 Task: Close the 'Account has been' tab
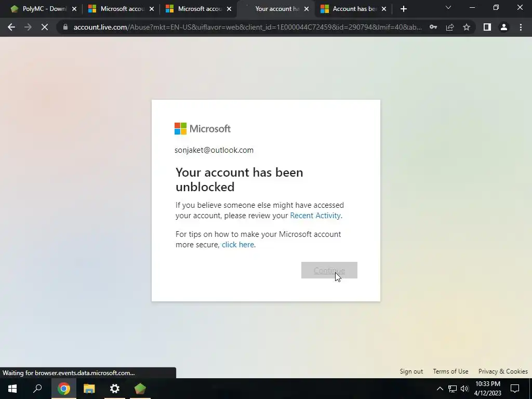384,9
